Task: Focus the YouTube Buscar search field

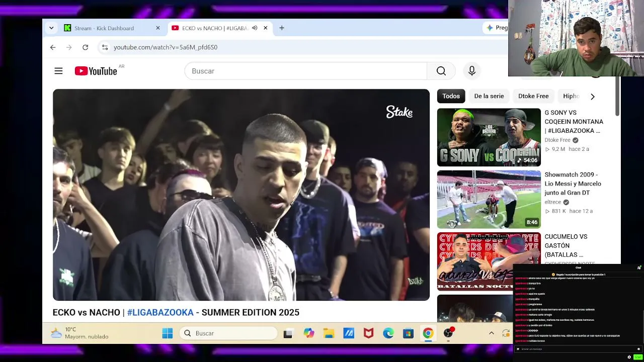Action: 306,71
